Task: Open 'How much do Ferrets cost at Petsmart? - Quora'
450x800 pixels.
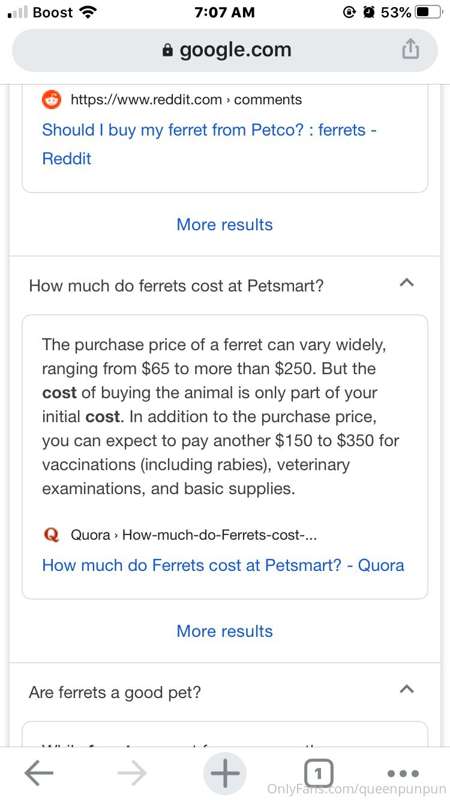Action: pyautogui.click(x=223, y=565)
